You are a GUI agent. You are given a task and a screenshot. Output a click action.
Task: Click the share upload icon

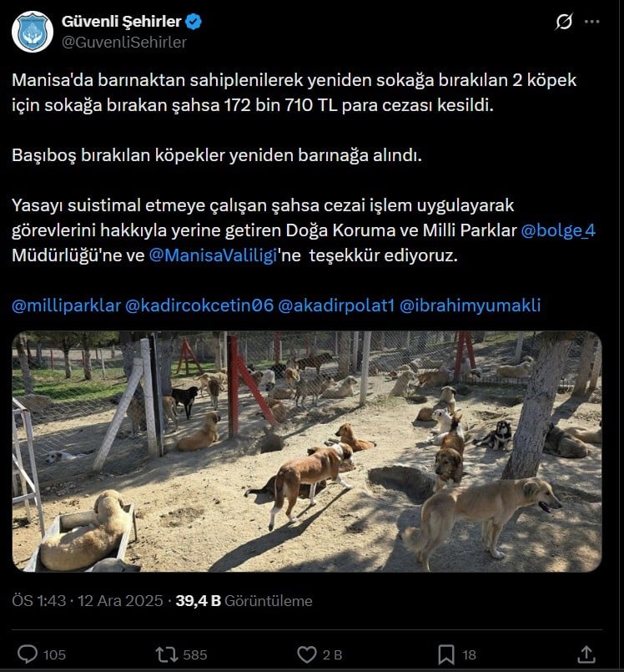click(x=586, y=654)
